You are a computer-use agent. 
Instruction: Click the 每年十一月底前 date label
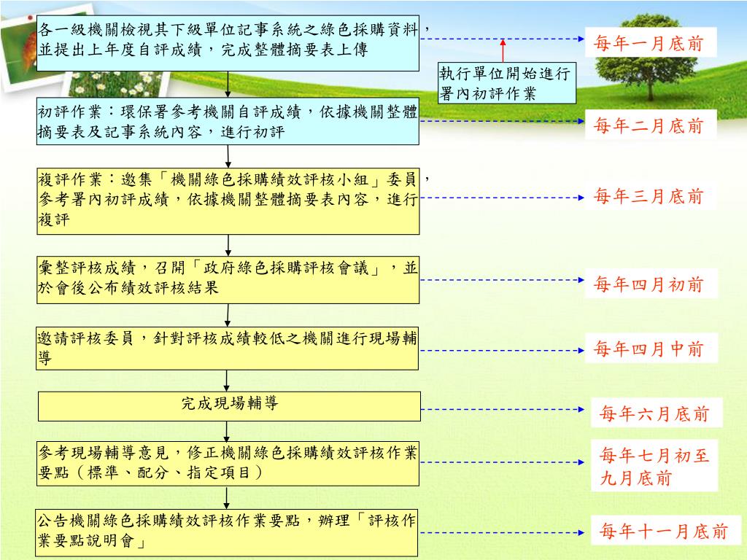coord(663,532)
